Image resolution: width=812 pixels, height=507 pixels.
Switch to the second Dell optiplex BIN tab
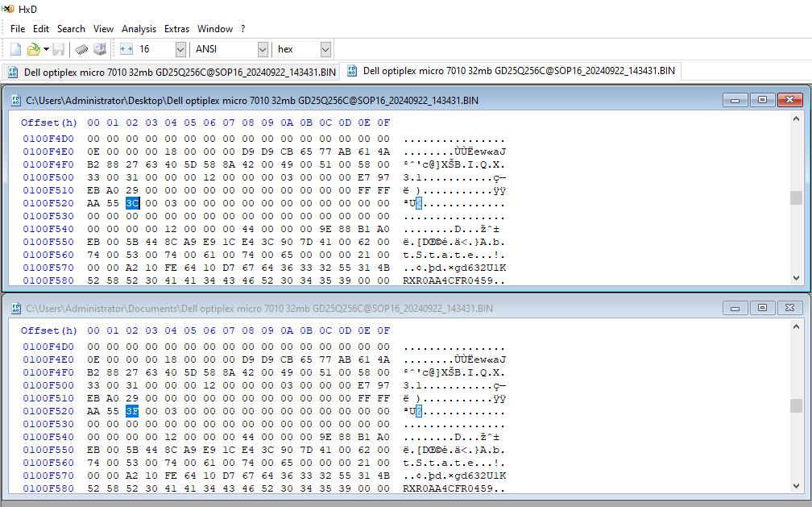[x=511, y=71]
